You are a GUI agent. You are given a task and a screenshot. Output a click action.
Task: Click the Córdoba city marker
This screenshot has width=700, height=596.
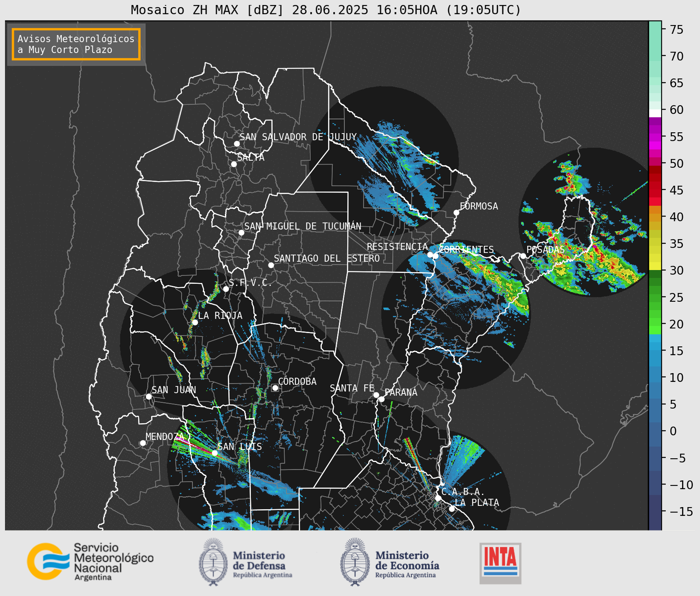275,388
